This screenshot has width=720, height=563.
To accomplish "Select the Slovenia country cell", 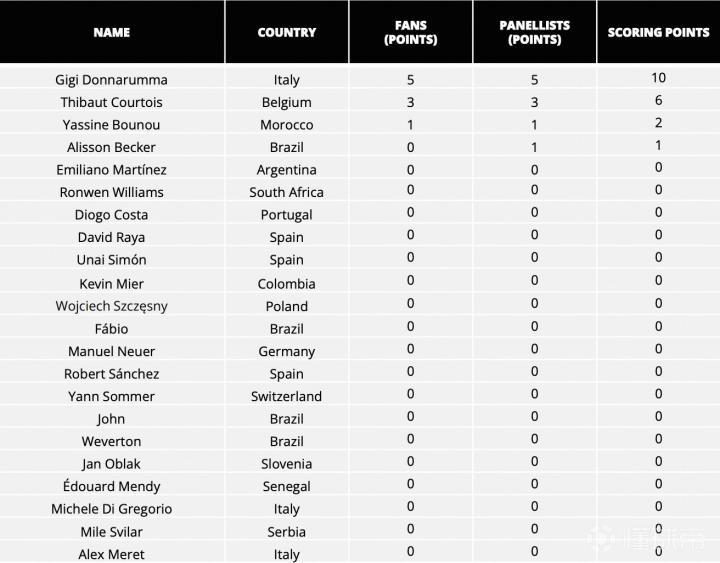I will 287,463.
